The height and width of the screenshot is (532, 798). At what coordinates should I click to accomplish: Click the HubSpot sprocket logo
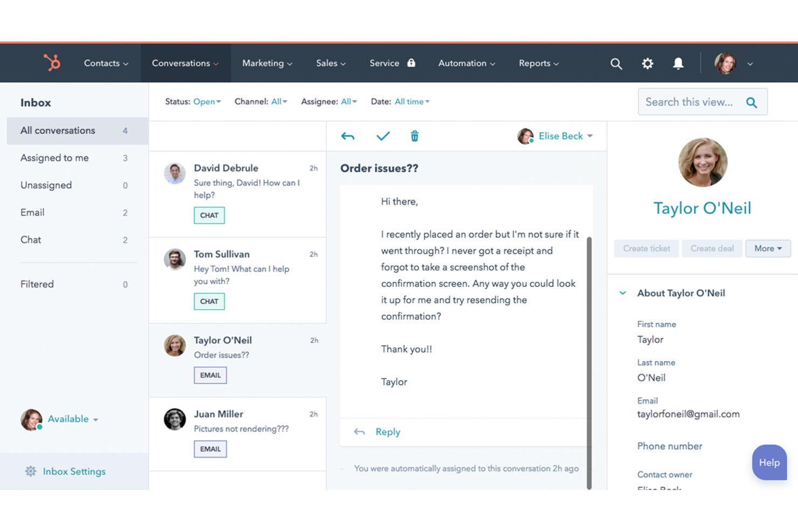point(52,63)
